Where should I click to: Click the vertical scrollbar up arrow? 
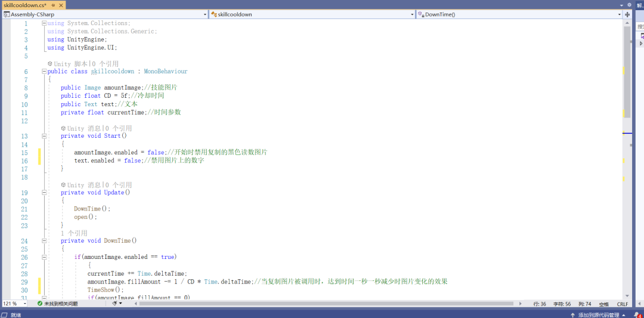pos(627,23)
